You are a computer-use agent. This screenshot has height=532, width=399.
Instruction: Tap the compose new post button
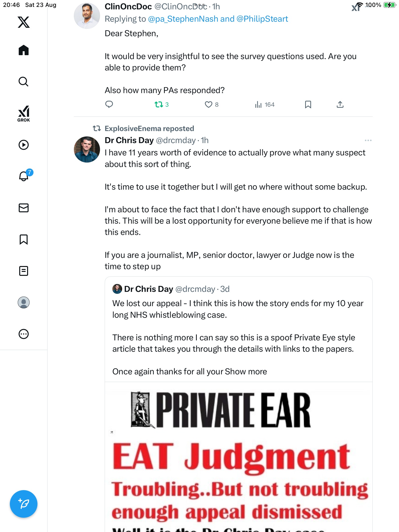pyautogui.click(x=24, y=504)
